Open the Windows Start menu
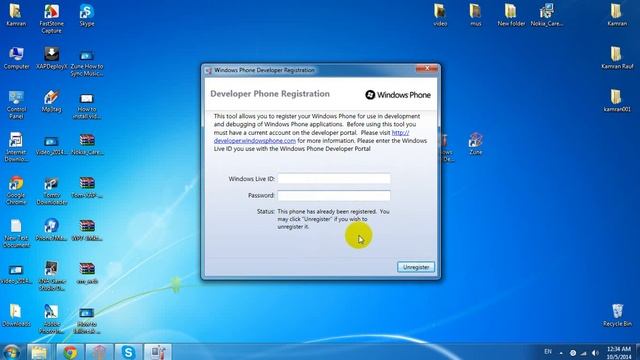This screenshot has width=640, height=360. tap(11, 352)
